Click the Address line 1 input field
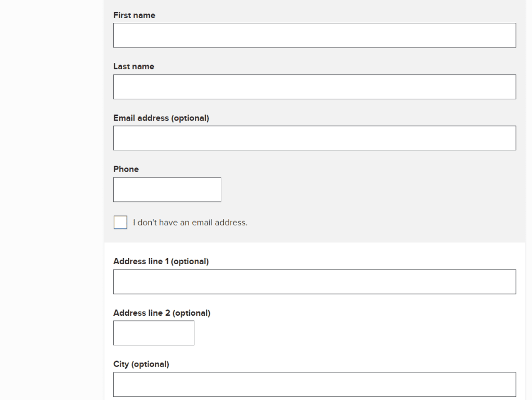 pos(314,281)
